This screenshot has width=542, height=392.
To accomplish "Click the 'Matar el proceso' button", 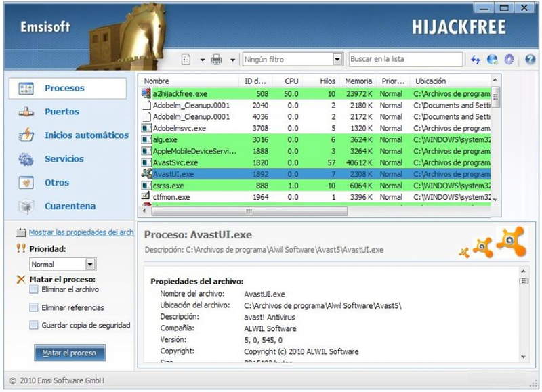I will (x=70, y=353).
